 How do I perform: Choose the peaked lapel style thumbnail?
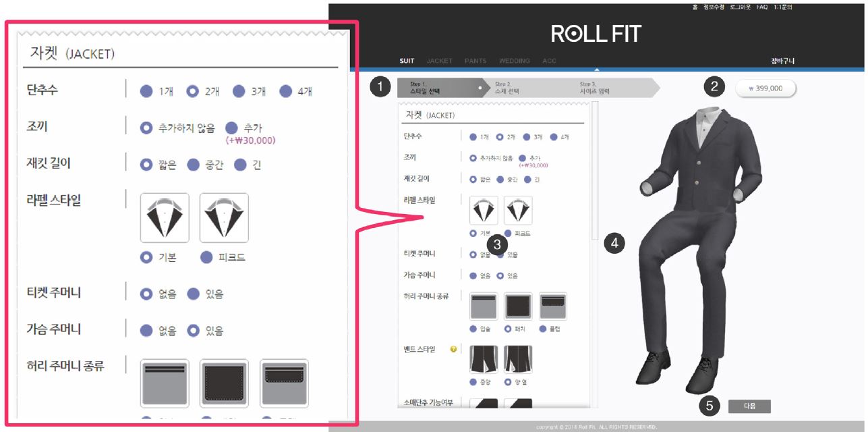(517, 211)
